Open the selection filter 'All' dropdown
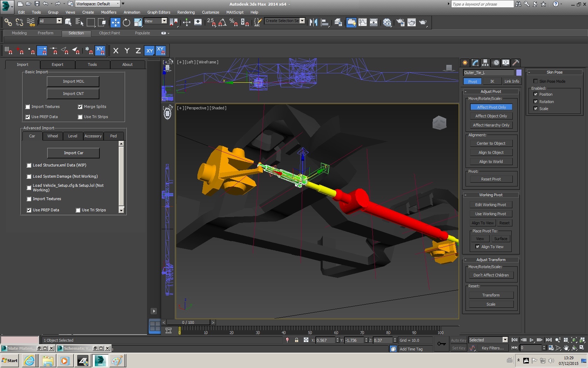The width and height of the screenshot is (588, 368). 59,21
